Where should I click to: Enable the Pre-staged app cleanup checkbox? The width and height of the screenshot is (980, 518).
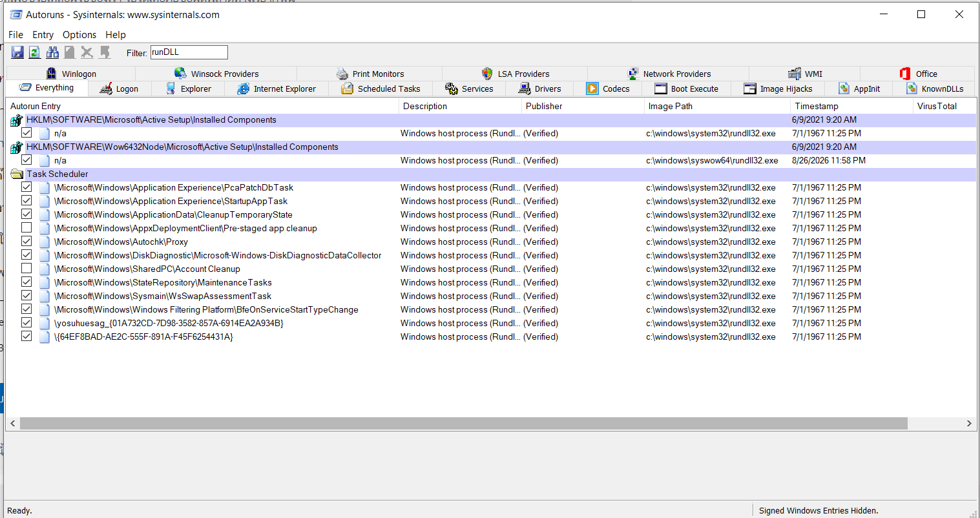(26, 228)
